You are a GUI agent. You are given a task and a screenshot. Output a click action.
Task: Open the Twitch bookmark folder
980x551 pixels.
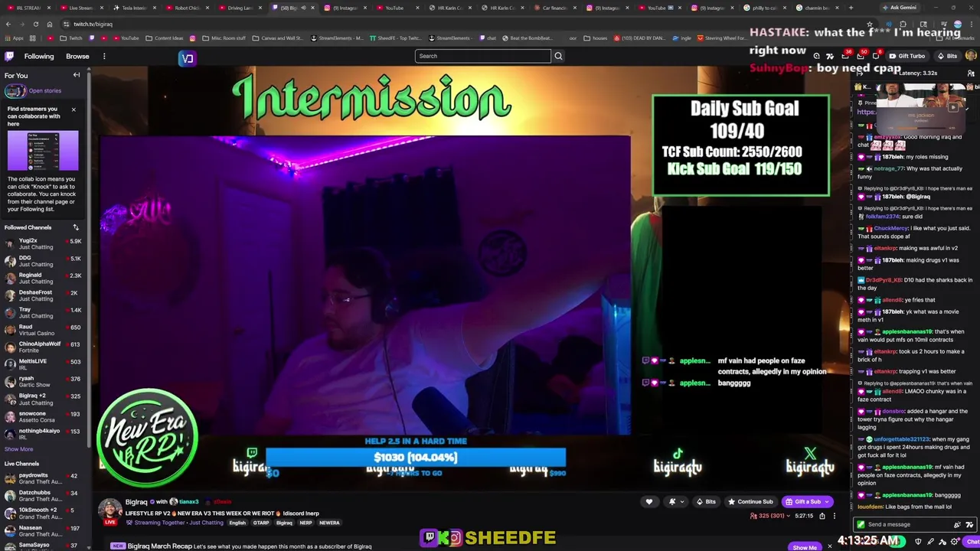pos(72,37)
